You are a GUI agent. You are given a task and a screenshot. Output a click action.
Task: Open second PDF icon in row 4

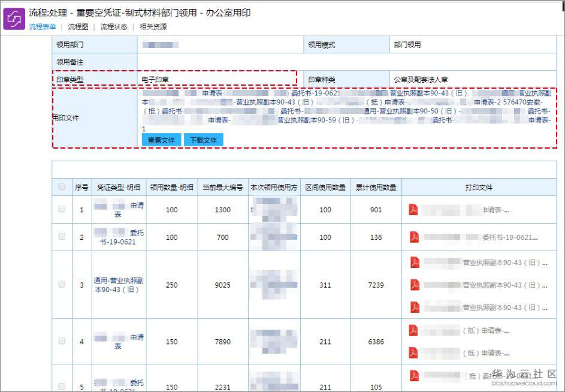point(413,352)
